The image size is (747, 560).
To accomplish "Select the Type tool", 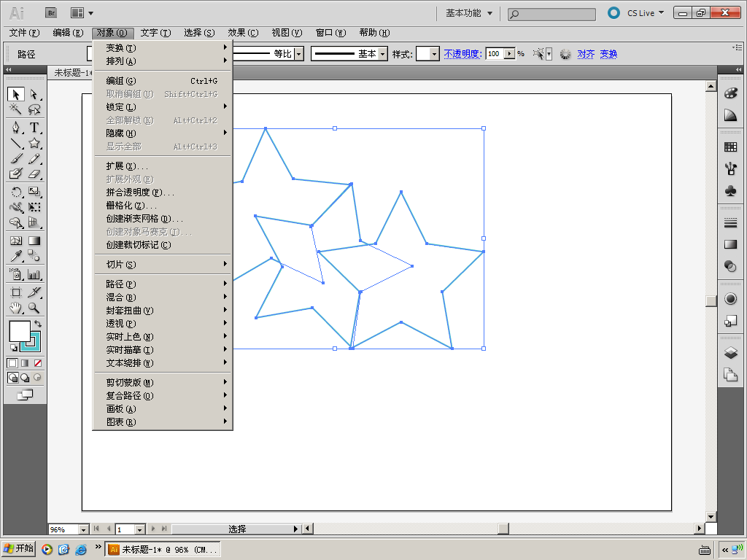I will coord(34,128).
